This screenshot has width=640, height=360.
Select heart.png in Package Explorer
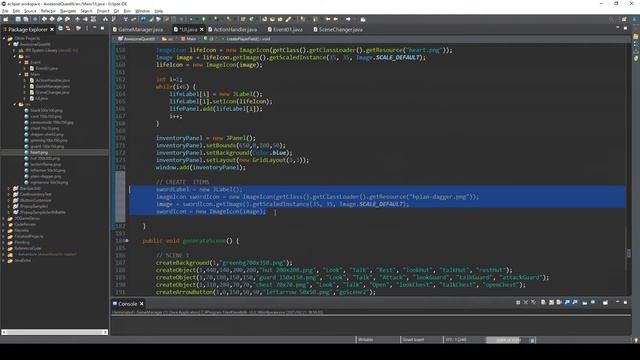(39, 152)
